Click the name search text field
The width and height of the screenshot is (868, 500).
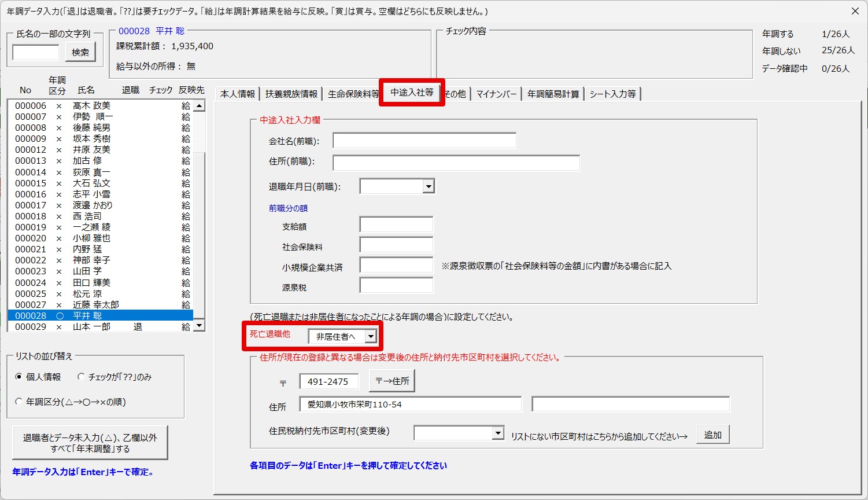tap(36, 53)
